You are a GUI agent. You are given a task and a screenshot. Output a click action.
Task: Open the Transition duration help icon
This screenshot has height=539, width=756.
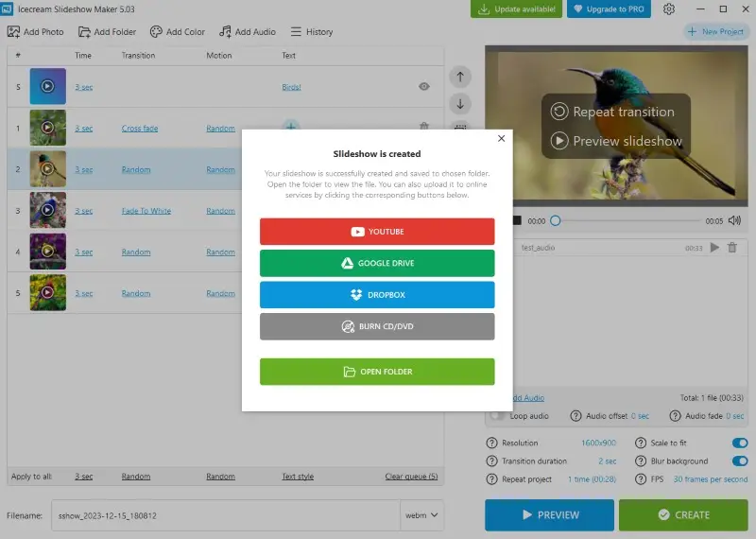491,461
